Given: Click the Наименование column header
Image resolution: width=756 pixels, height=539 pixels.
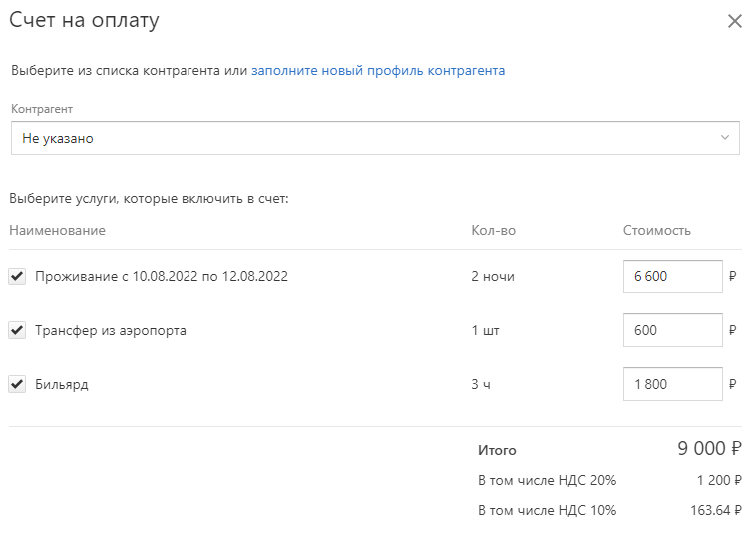Looking at the screenshot, I should [58, 231].
